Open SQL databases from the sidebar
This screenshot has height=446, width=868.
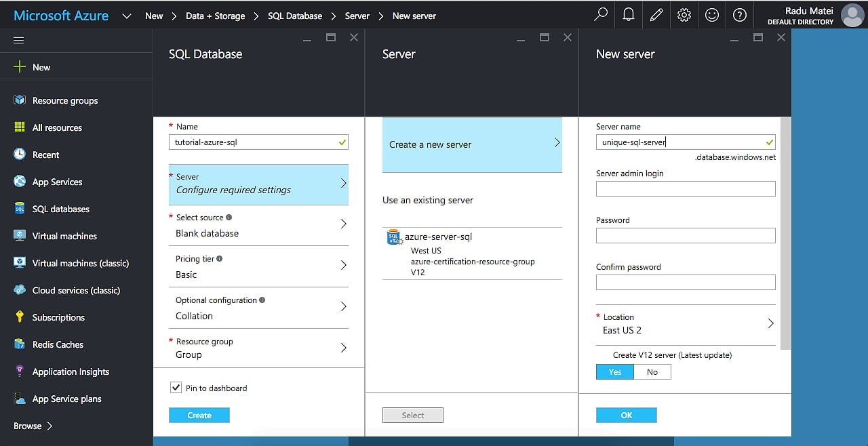click(x=60, y=209)
